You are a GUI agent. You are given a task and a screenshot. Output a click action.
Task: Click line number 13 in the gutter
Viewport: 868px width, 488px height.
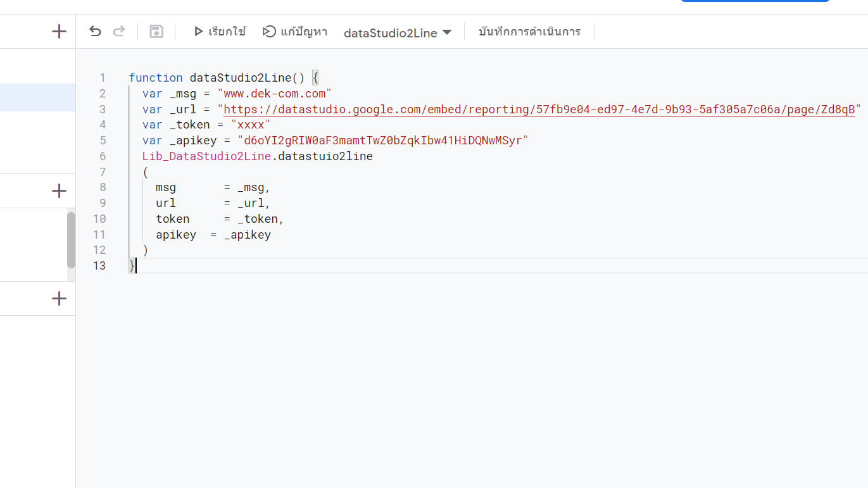[99, 266]
